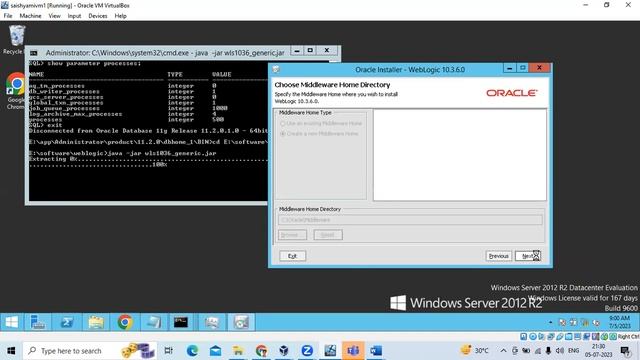Open the host Windows Start menu
The image size is (640, 360).
pos(11,351)
